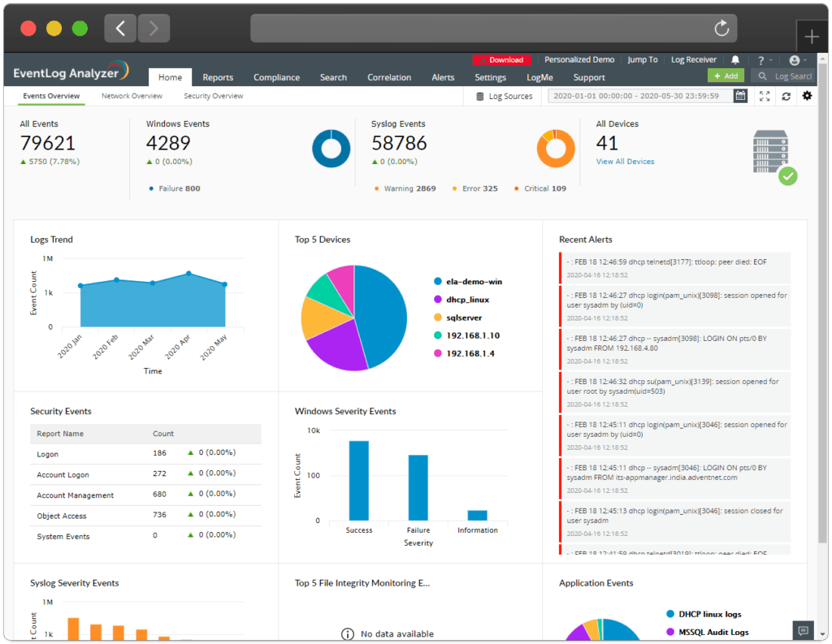832x644 pixels.
Task: Open the telnetd ttloop 12:46:59 alert
Action: (675, 268)
